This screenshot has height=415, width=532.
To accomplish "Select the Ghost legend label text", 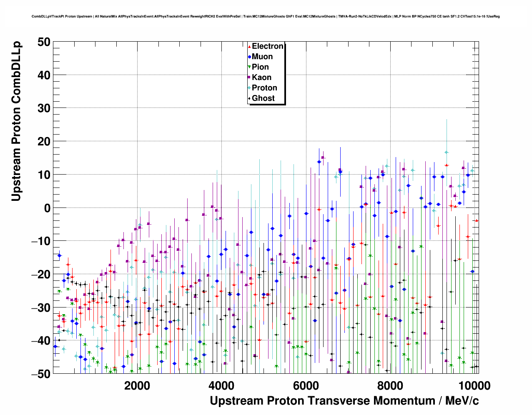I will (263, 98).
